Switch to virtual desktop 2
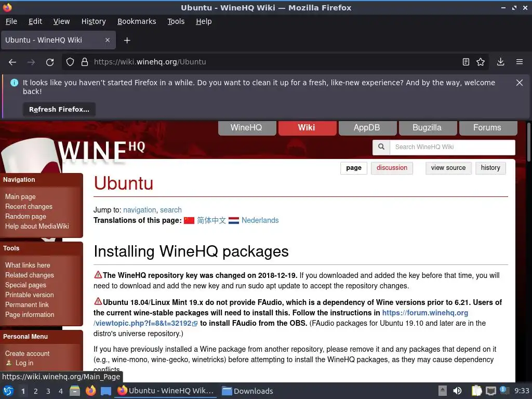532x399 pixels. (36, 391)
